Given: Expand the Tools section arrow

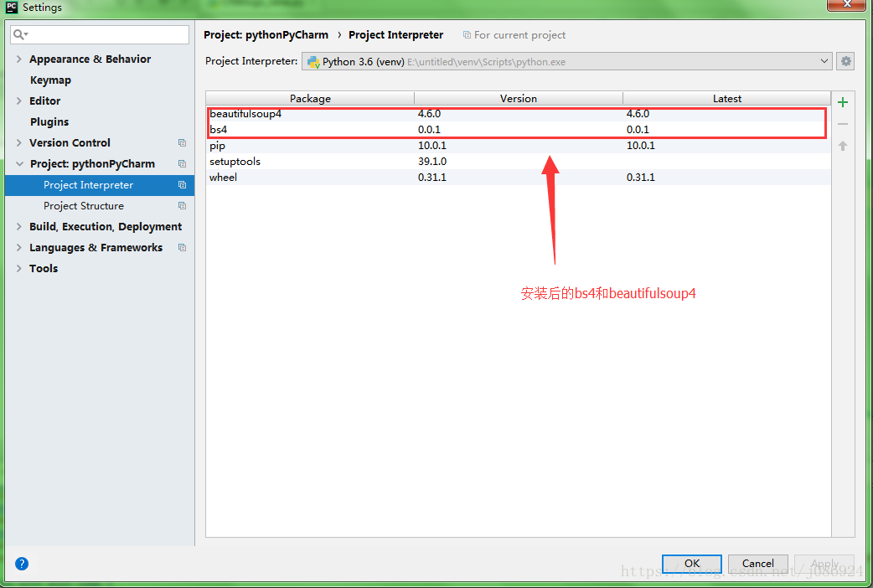Looking at the screenshot, I should pyautogui.click(x=19, y=268).
